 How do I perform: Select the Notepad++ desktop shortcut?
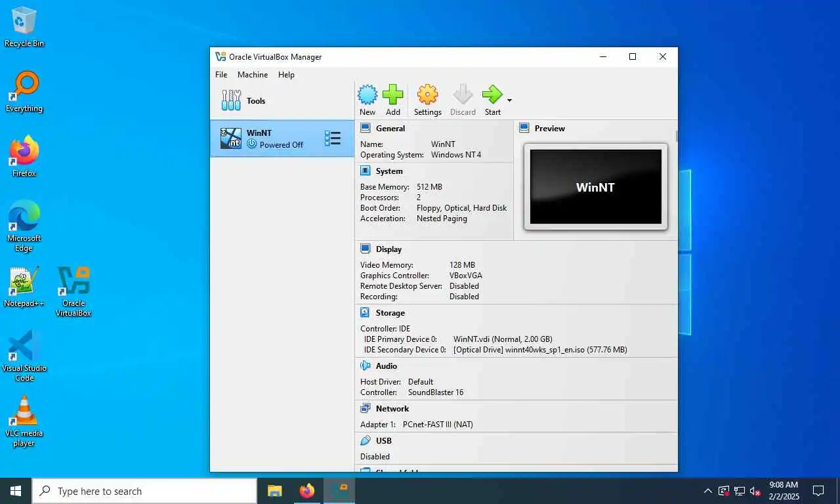click(x=24, y=287)
